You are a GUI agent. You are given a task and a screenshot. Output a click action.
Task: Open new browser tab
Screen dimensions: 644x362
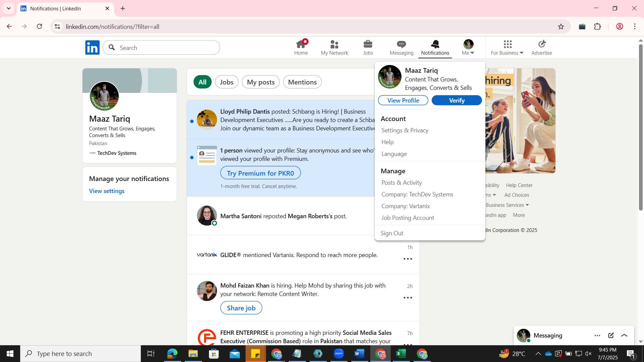tap(123, 8)
